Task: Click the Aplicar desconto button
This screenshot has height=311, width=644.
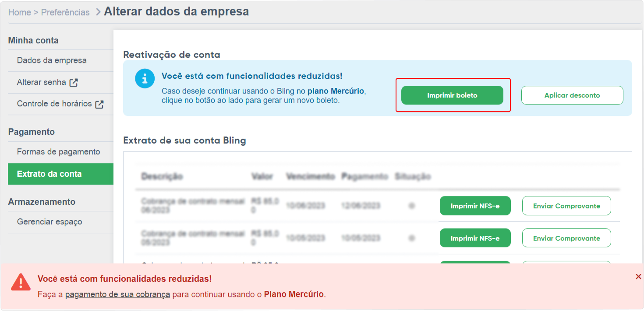Action: (x=572, y=95)
